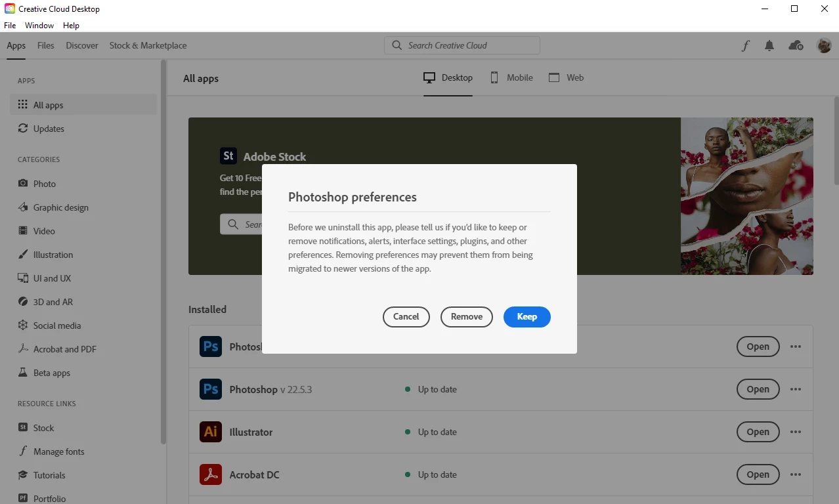Click the Adobe Stock St icon

[228, 156]
